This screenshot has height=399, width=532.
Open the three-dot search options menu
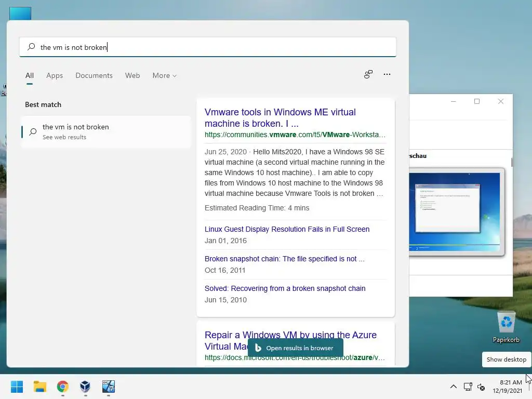tap(387, 74)
